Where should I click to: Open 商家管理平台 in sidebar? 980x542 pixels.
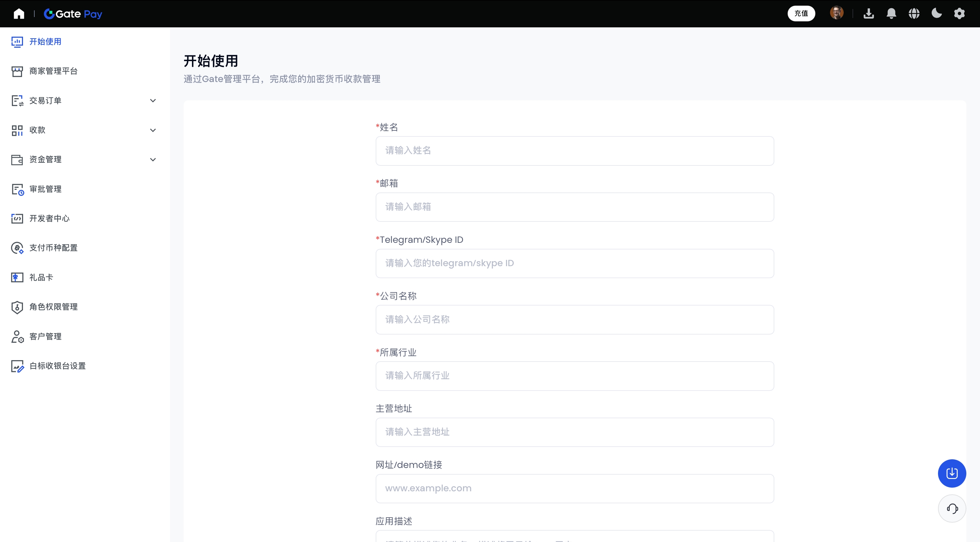click(x=53, y=71)
